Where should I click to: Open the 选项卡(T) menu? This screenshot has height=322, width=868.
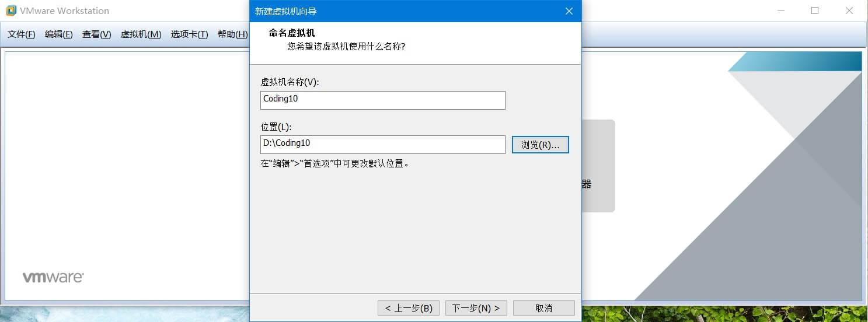point(189,34)
